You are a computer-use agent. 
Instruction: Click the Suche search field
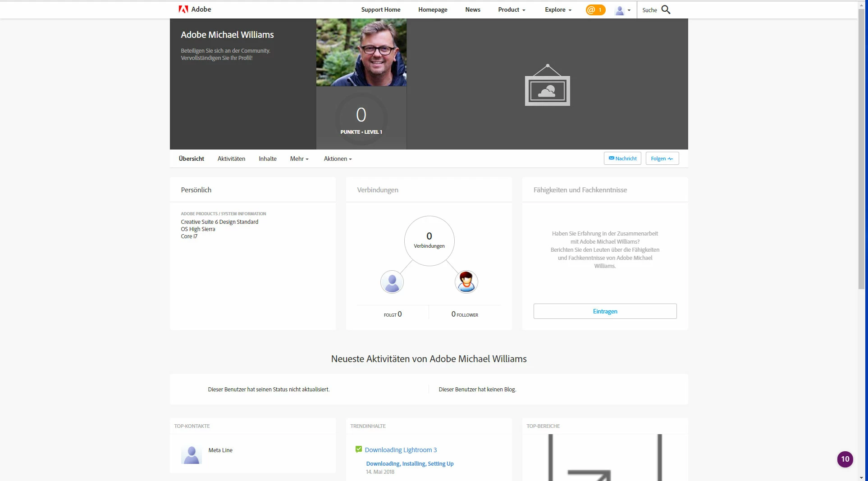pos(649,10)
